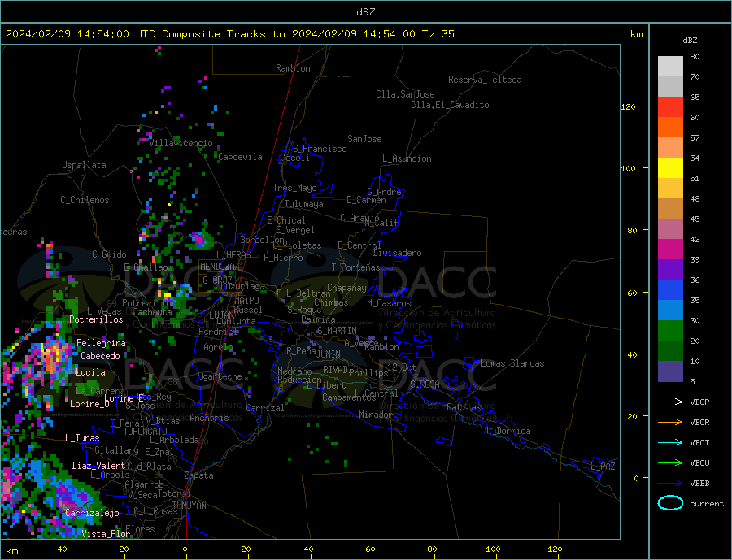Screen dimensions: 732x560
Task: Click the S_ROSA town label
Action: coord(425,384)
